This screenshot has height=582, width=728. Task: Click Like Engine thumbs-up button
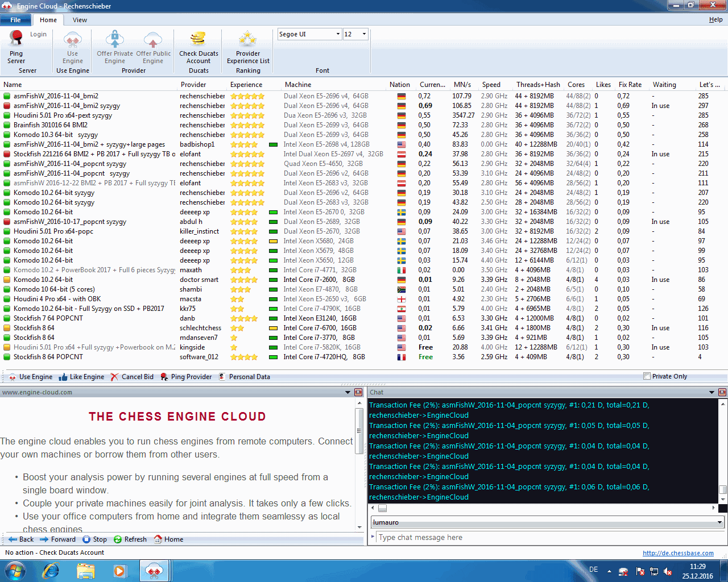[81, 377]
